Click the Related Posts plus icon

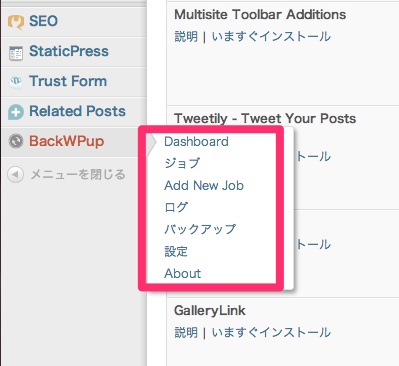click(x=16, y=112)
